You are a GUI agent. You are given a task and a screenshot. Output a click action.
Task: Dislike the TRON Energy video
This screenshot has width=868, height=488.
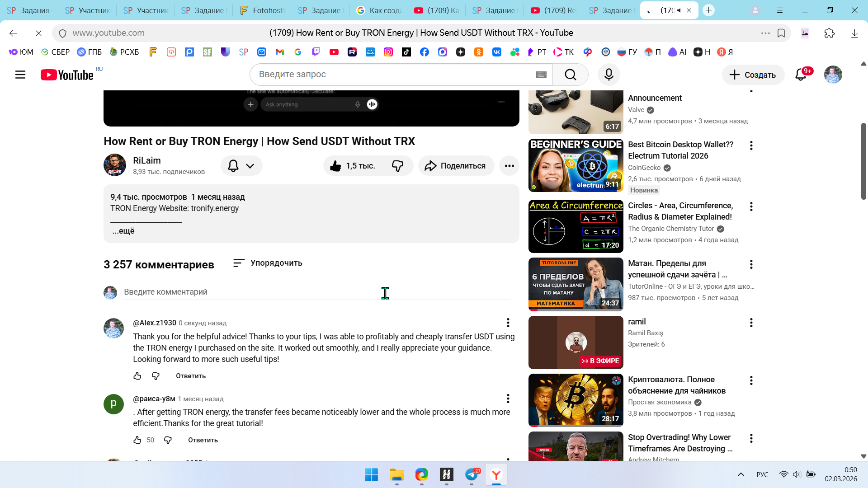pyautogui.click(x=397, y=166)
